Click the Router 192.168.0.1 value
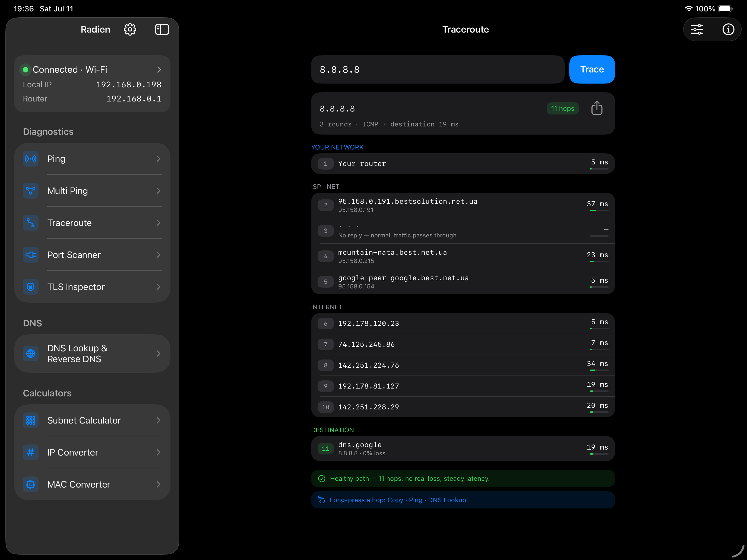The width and height of the screenshot is (747, 560). (134, 99)
